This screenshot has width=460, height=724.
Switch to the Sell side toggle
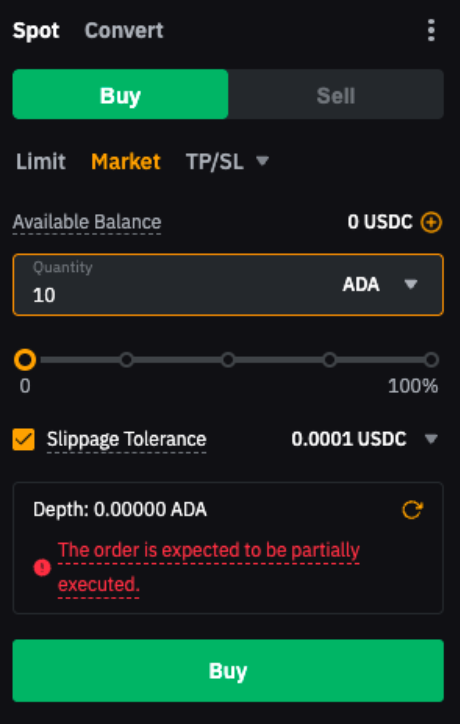click(x=336, y=95)
